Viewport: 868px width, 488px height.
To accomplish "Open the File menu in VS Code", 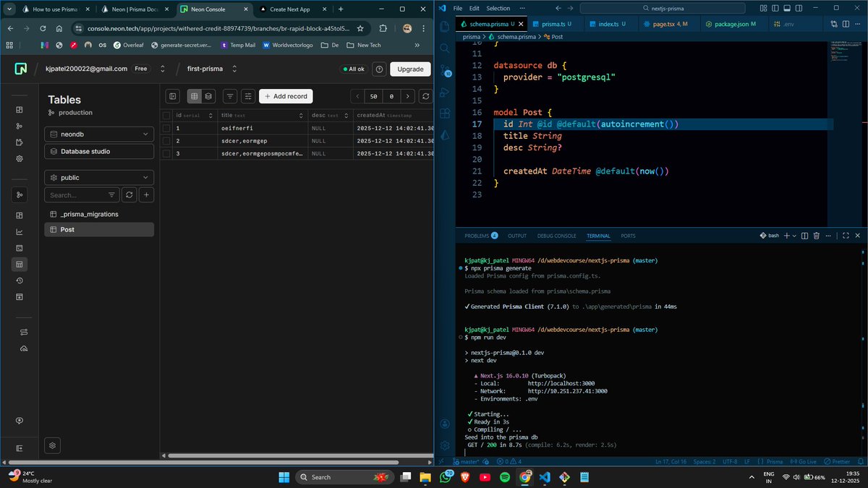I will (x=457, y=8).
